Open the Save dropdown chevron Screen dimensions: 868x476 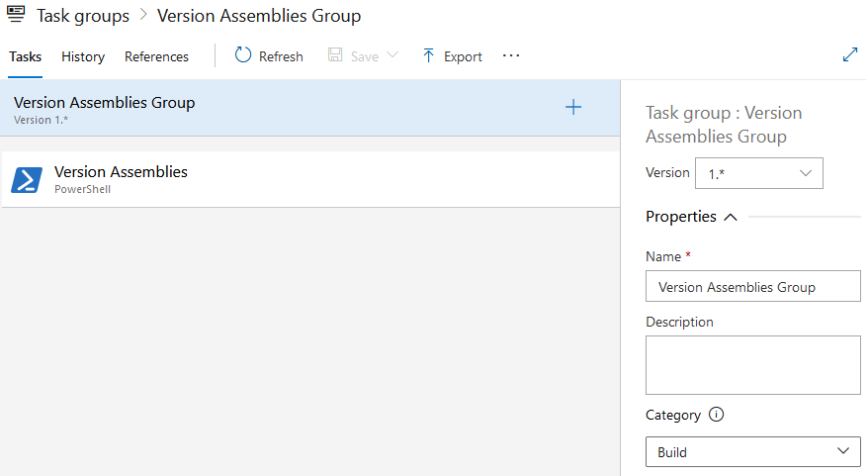(392, 55)
